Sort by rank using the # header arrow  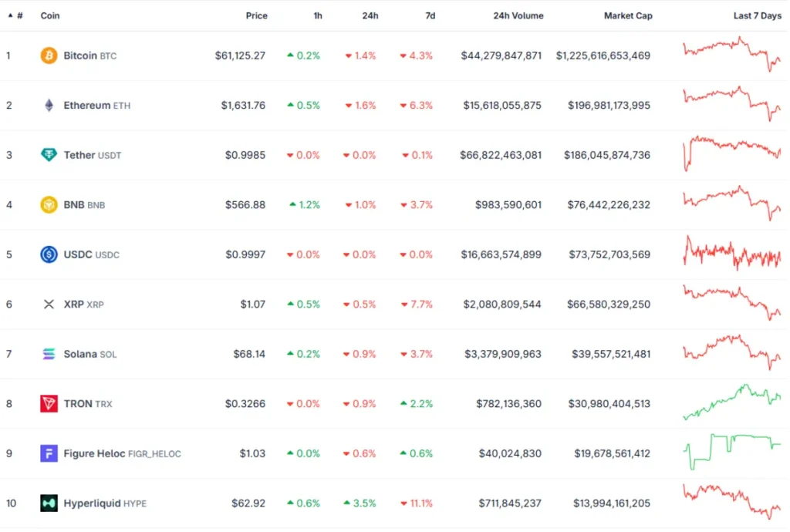(15, 15)
